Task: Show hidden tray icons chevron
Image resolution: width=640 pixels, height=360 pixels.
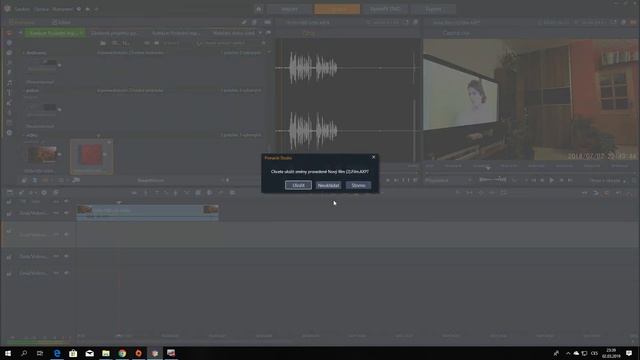Action: [568, 353]
